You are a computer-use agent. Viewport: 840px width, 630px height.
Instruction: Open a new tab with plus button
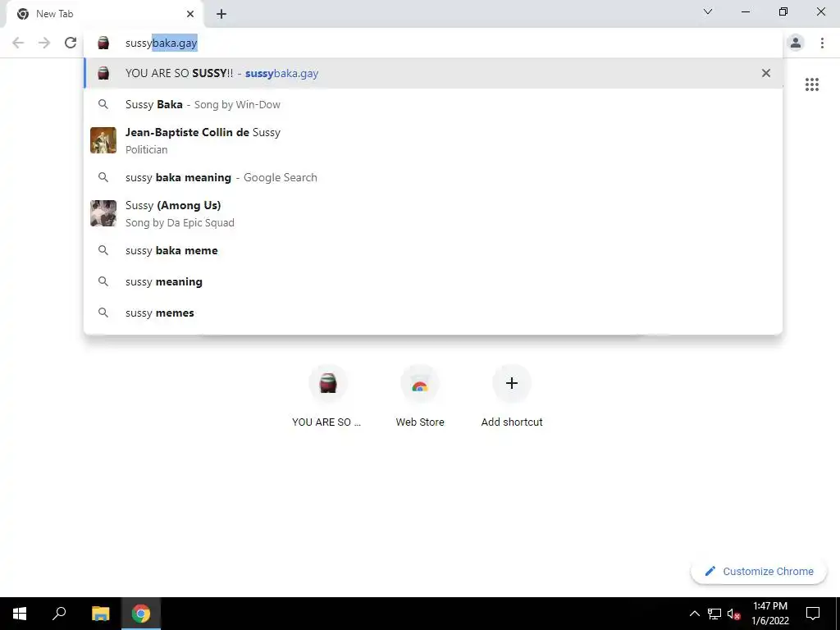point(221,14)
